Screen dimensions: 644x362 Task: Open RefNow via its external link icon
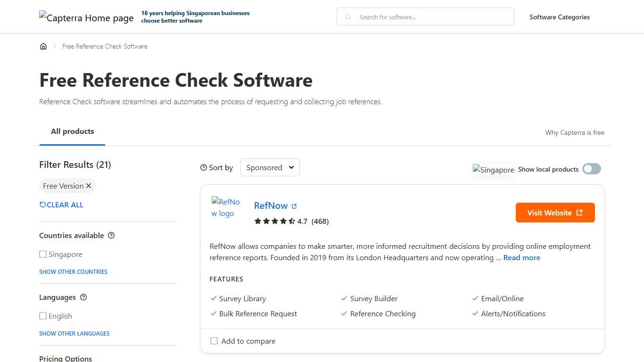(x=294, y=206)
